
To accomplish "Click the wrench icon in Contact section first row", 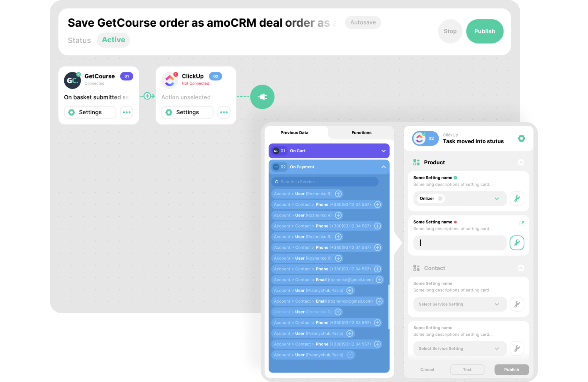I will 517,304.
